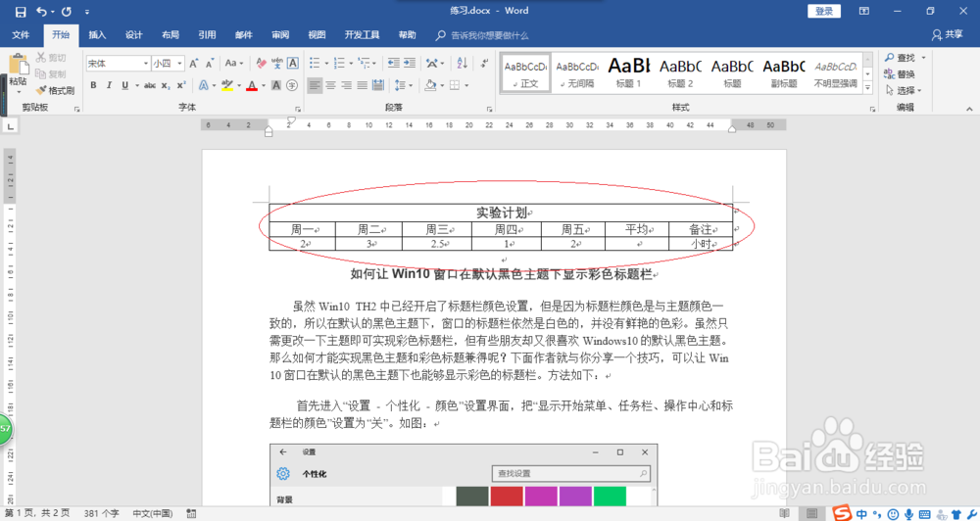
Task: Switch to the Design (设计) tab
Action: click(x=133, y=35)
